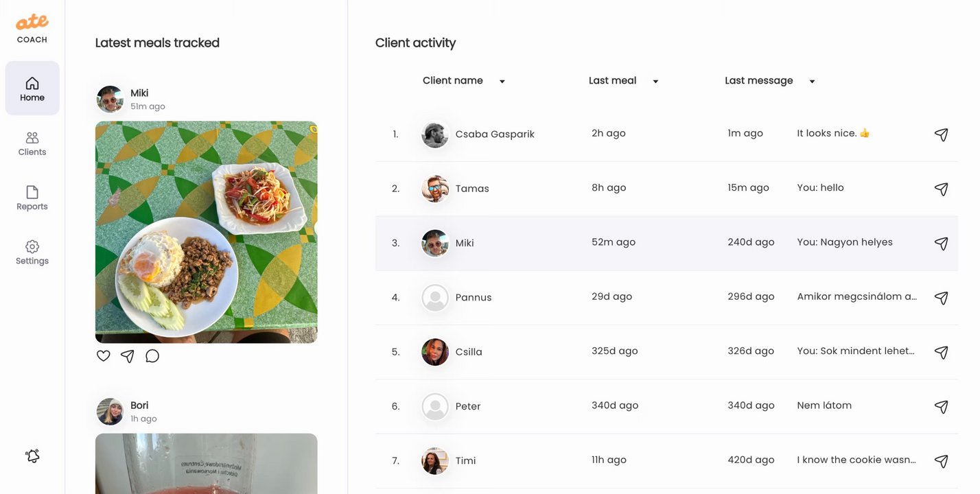The image size is (980, 494).
Task: Share Miki's meal via paper plane icon
Action: point(128,356)
